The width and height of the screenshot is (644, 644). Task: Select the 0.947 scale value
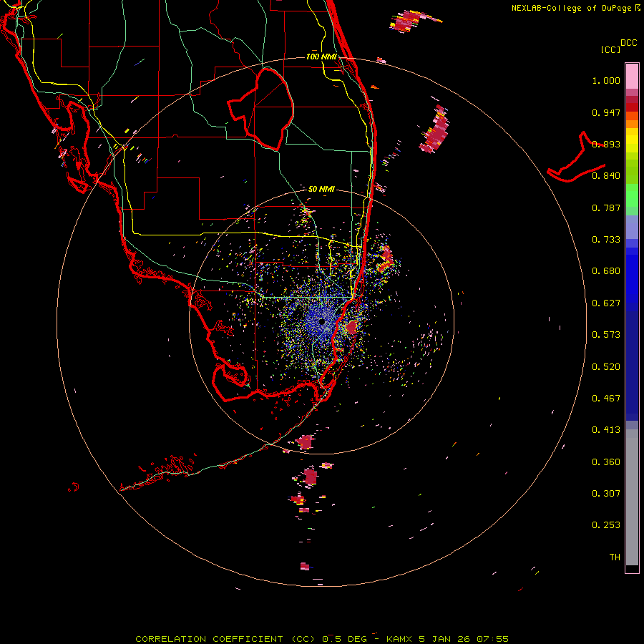pos(606,112)
